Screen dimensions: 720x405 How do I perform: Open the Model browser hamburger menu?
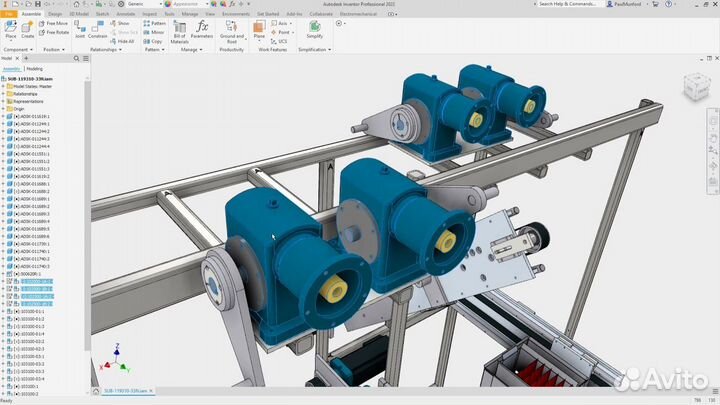[x=86, y=58]
